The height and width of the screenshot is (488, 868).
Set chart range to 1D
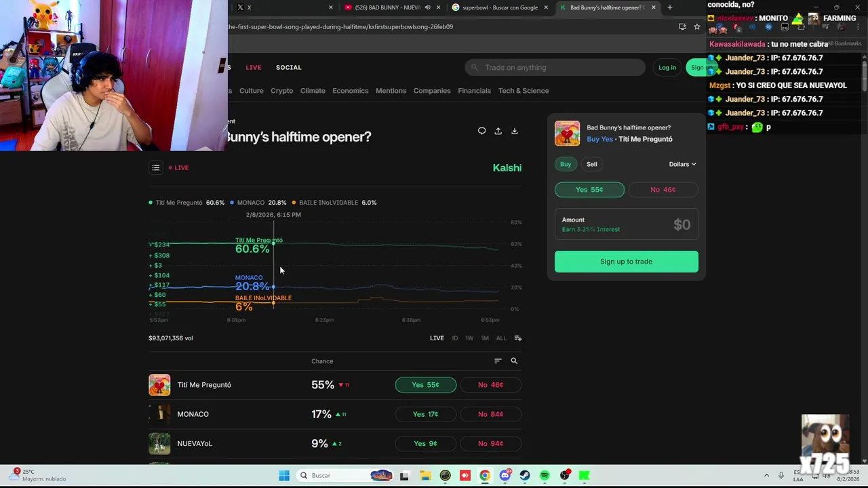point(454,338)
